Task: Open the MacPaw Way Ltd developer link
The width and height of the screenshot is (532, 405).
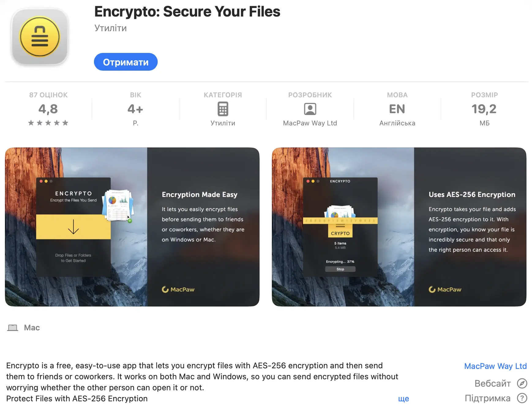Action: (495, 366)
